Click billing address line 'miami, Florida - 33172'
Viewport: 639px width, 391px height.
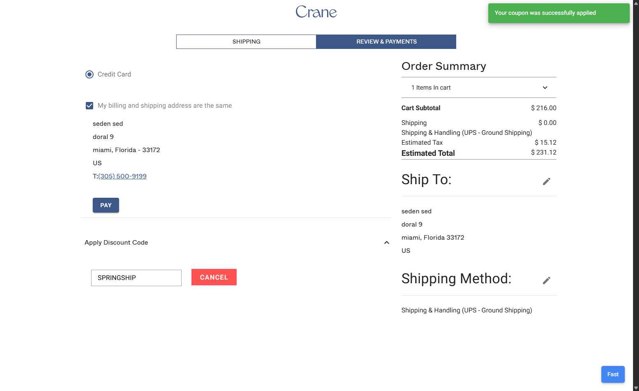[x=126, y=150]
